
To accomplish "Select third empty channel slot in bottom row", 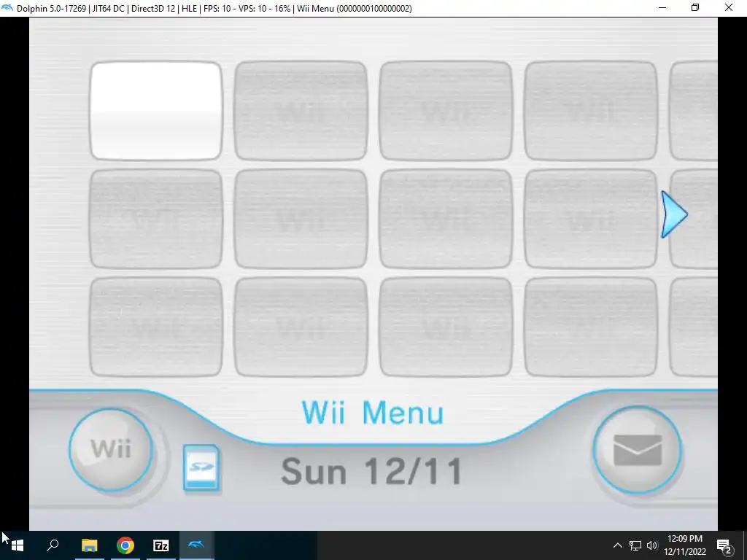I will [x=446, y=327].
